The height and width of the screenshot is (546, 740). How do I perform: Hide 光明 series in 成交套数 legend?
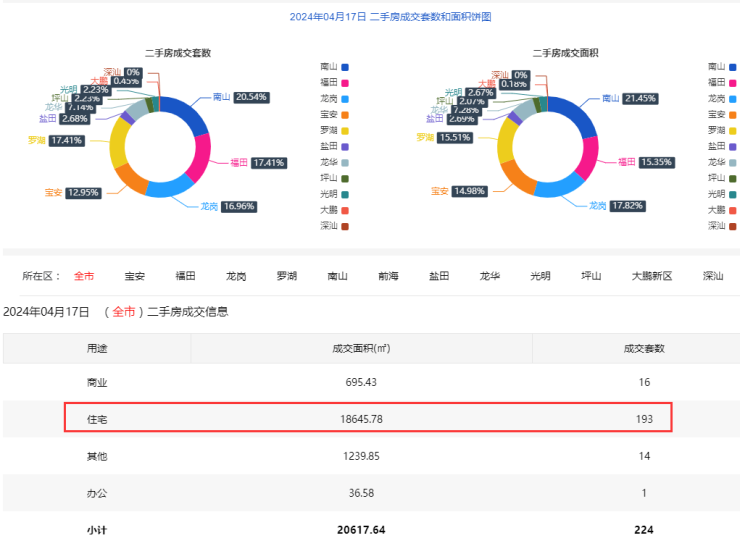pyautogui.click(x=345, y=194)
